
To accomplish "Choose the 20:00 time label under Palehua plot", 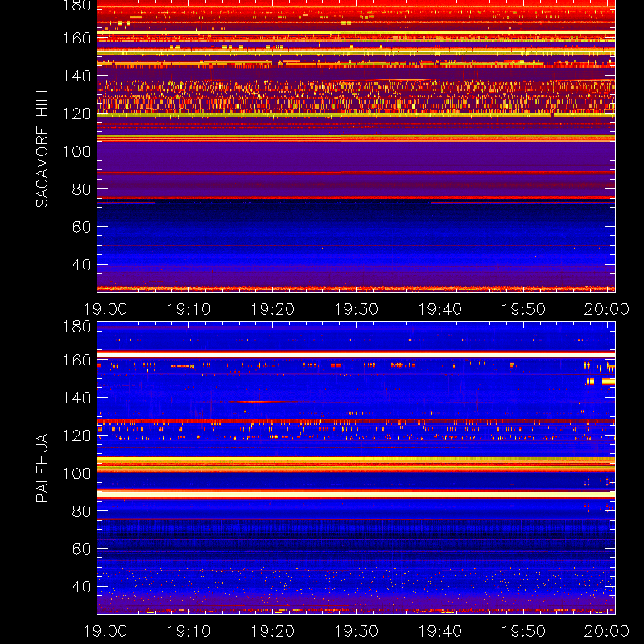I will click(x=607, y=631).
